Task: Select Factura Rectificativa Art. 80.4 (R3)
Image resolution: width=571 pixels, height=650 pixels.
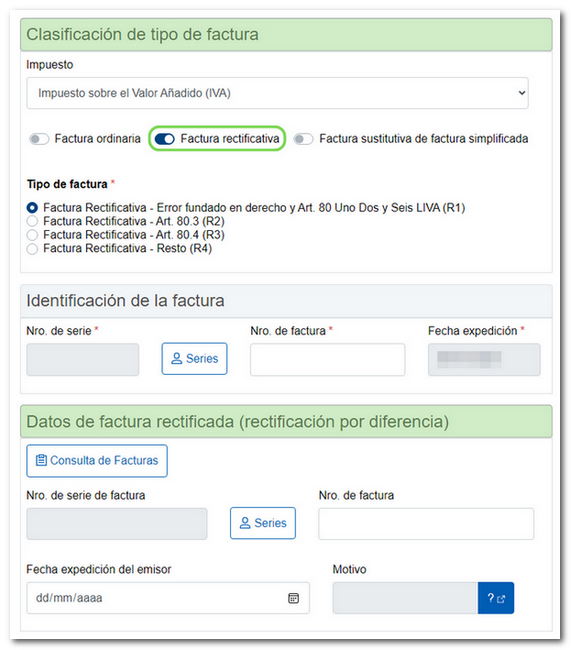Action: point(32,235)
